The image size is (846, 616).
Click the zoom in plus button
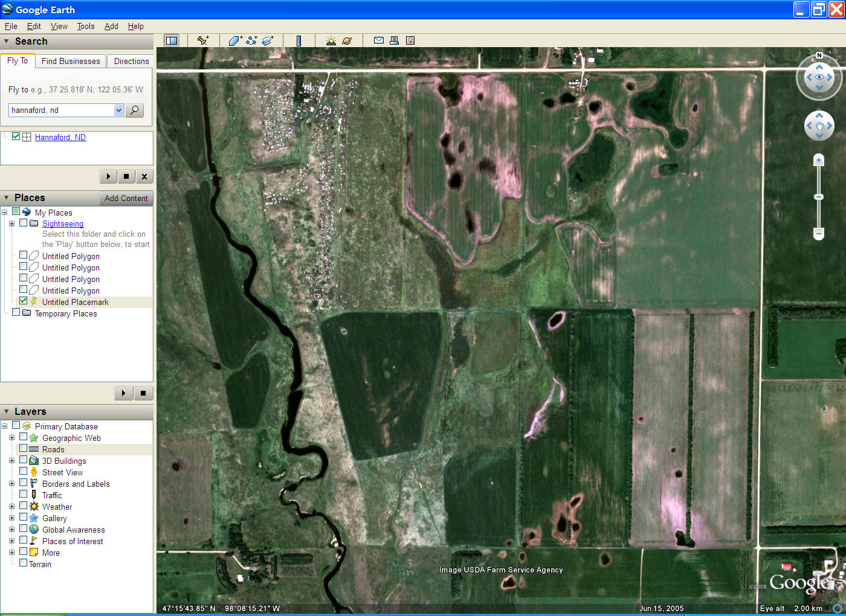point(819,160)
